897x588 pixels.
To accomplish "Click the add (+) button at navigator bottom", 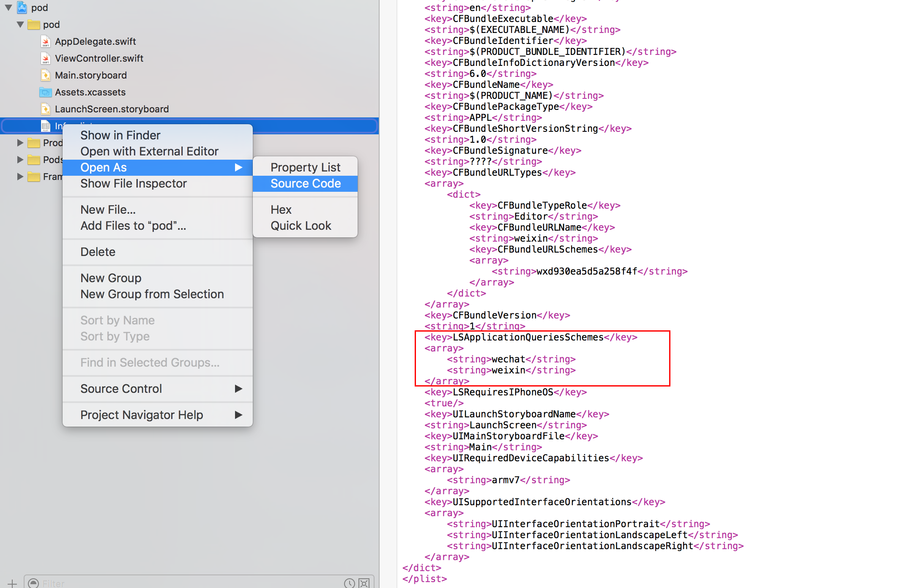I will 12,583.
